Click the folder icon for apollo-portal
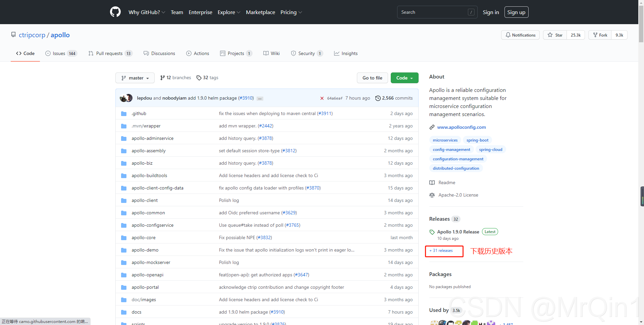The image size is (644, 325). [x=124, y=287]
